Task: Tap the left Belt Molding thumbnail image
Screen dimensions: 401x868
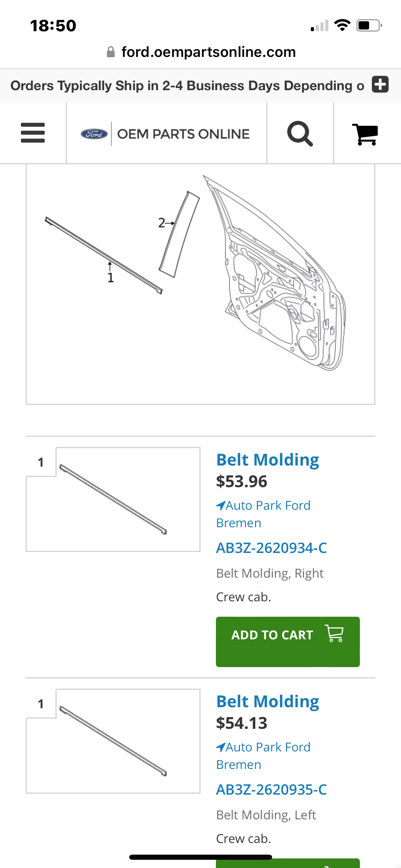Action: (113, 741)
